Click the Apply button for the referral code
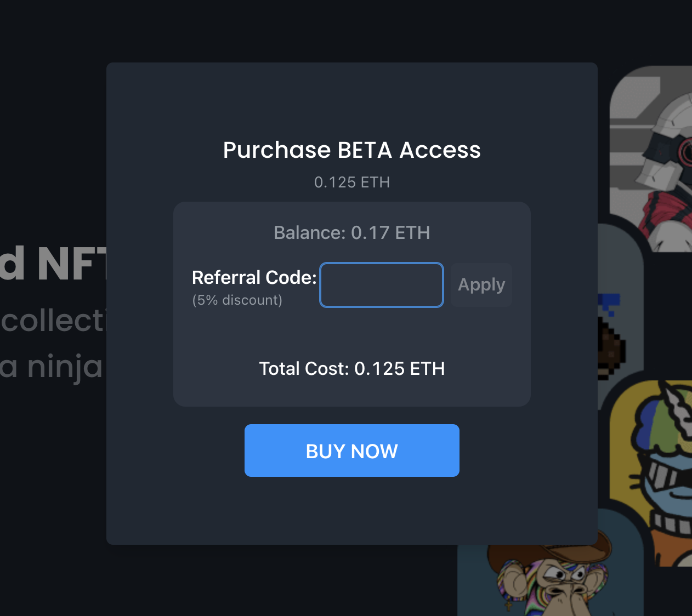Viewport: 692px width, 616px height. (x=481, y=284)
